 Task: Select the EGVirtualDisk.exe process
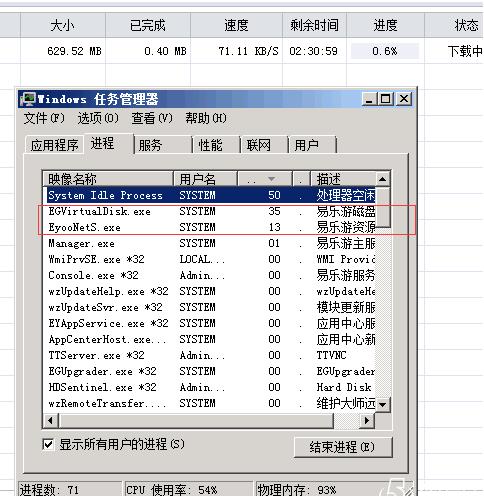click(210, 211)
